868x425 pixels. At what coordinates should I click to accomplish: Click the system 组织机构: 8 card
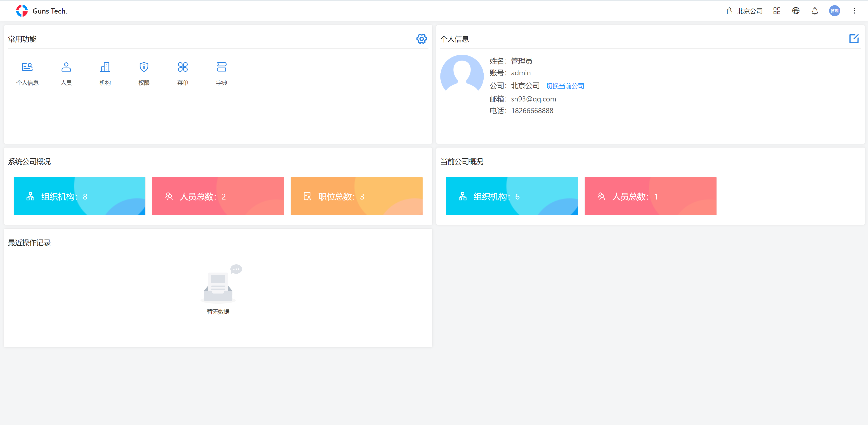click(80, 196)
